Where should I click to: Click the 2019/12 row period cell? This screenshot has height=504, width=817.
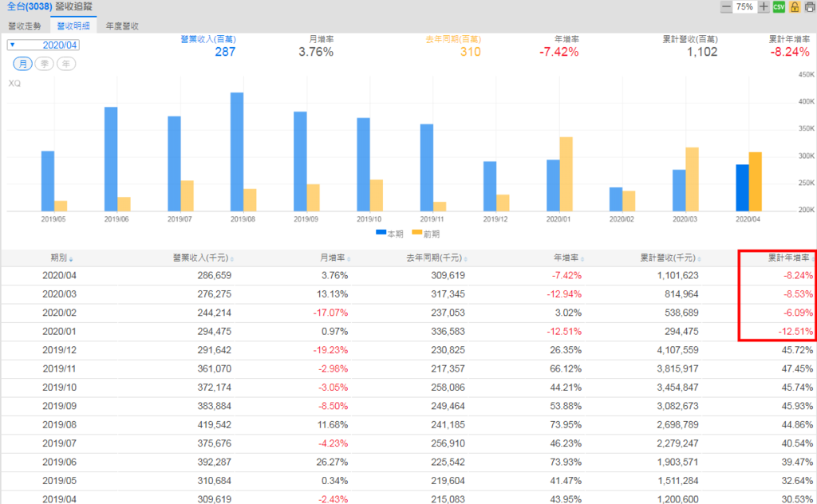[x=59, y=350]
